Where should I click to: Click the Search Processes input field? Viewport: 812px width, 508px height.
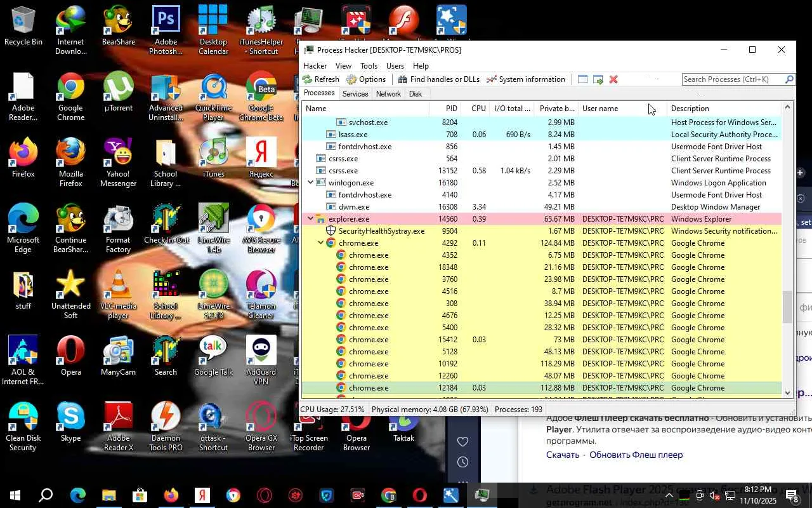733,79
